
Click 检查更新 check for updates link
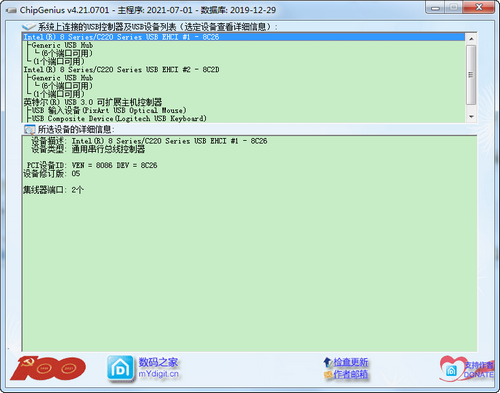351,362
